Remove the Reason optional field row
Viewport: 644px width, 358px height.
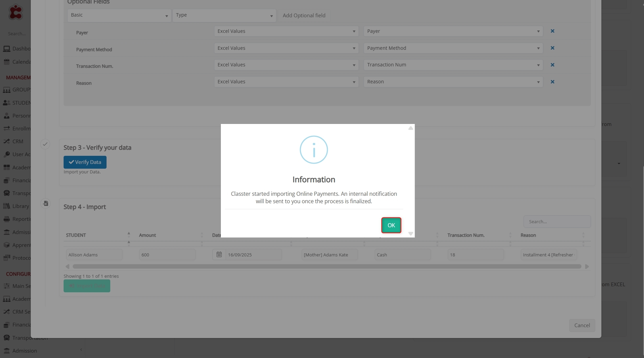(552, 82)
